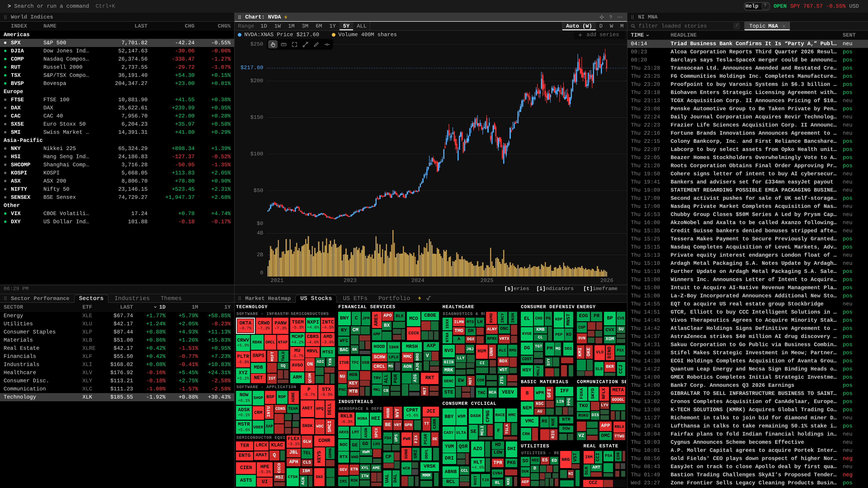Select the pencil freehand draw tool

[316, 45]
